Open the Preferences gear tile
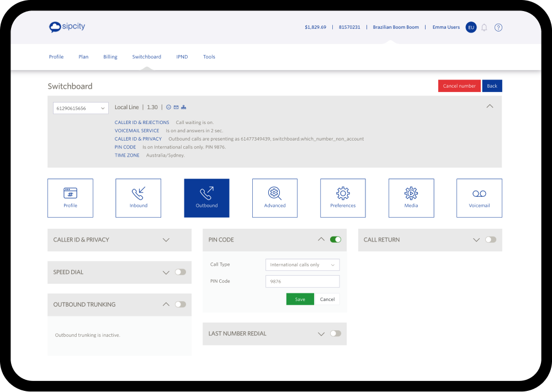The height and width of the screenshot is (392, 552). 343,198
